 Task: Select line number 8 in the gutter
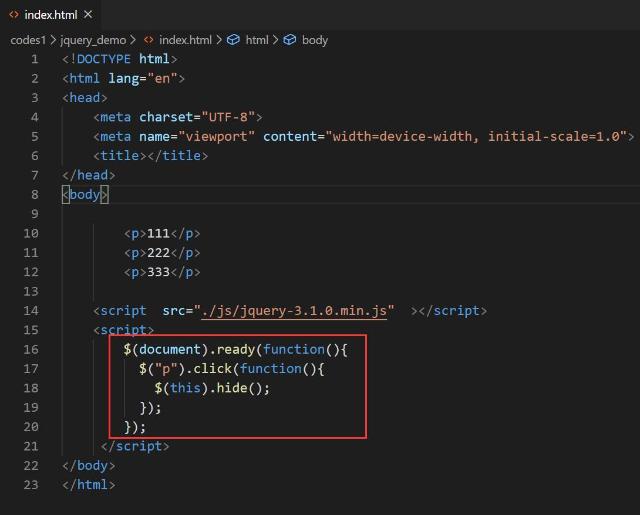point(34,194)
